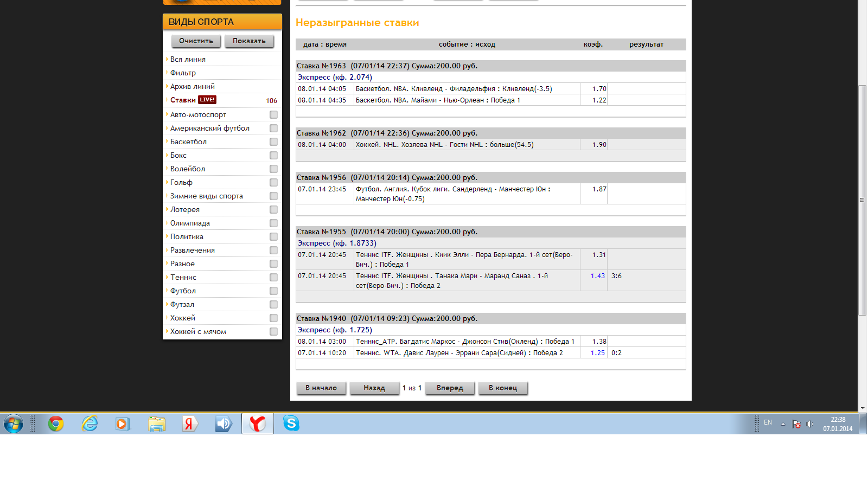Show hidden tray icons arrow

[783, 424]
